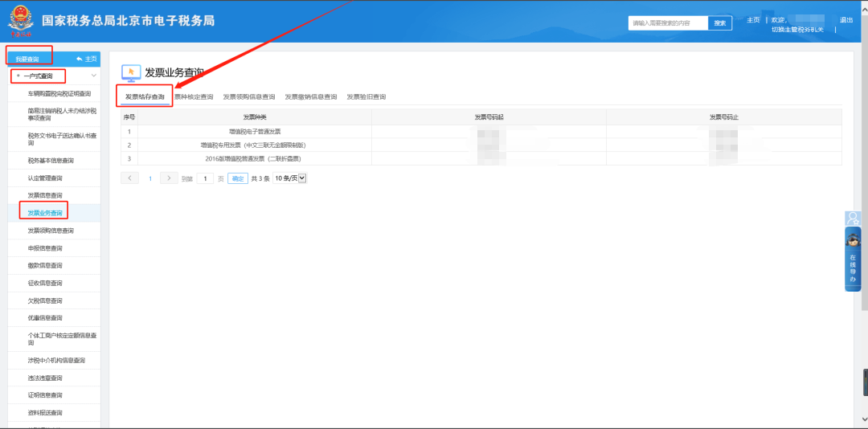
Task: Collapse the 一户式查询 sidebar section
Action: point(94,76)
